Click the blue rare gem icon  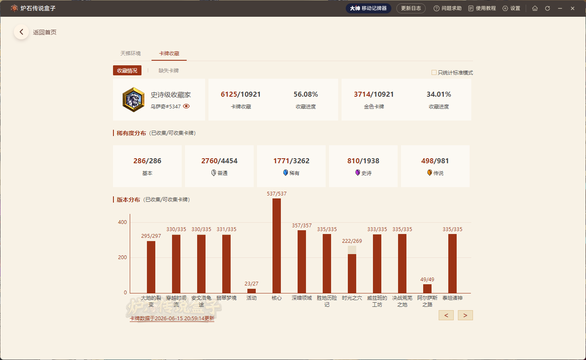286,172
